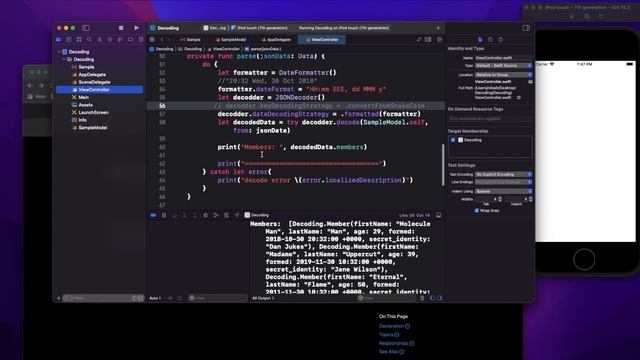Open the Main storyboard file
The image size is (640, 360).
(x=84, y=97)
